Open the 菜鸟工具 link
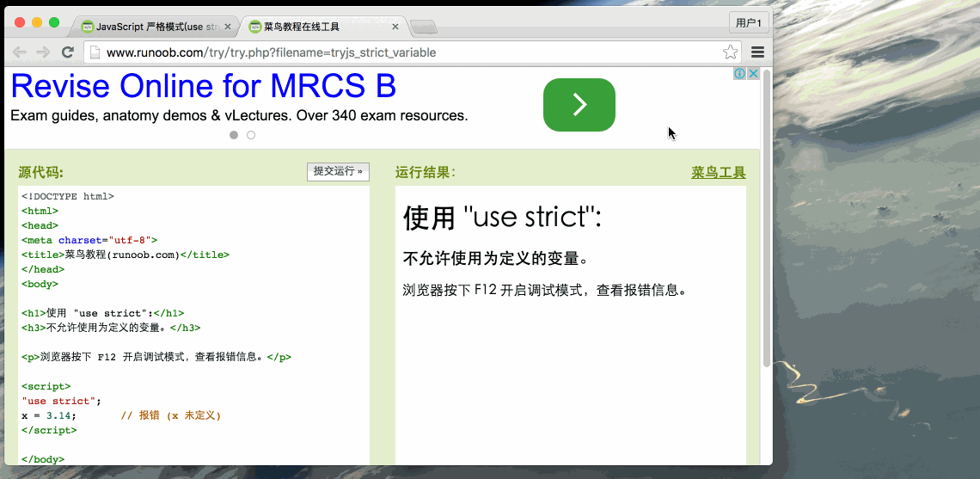 click(719, 173)
